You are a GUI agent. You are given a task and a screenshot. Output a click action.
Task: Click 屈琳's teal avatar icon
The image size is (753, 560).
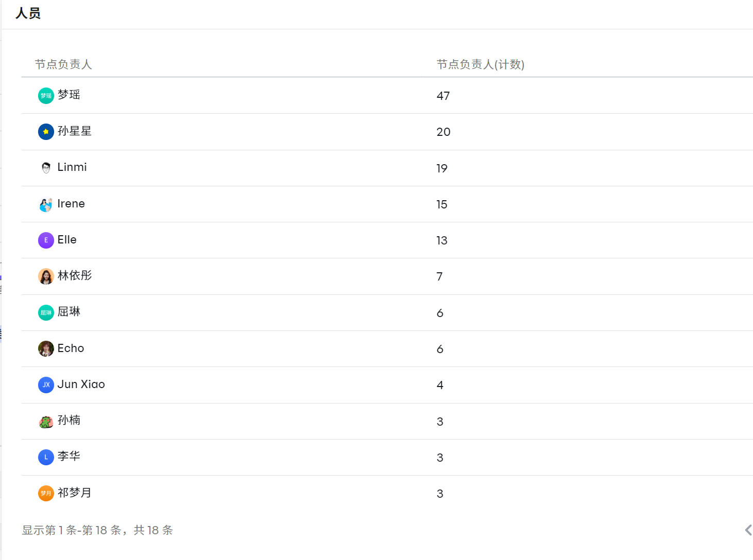click(46, 312)
